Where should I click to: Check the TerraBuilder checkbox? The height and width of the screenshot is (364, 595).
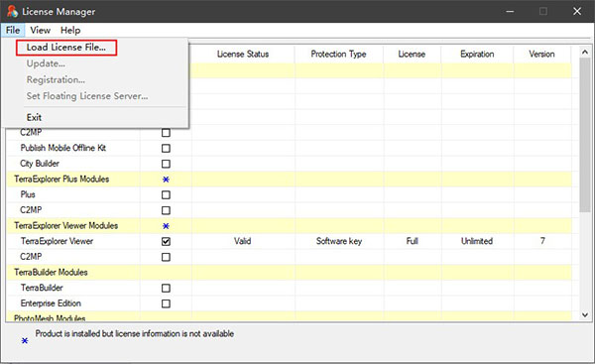pyautogui.click(x=166, y=288)
